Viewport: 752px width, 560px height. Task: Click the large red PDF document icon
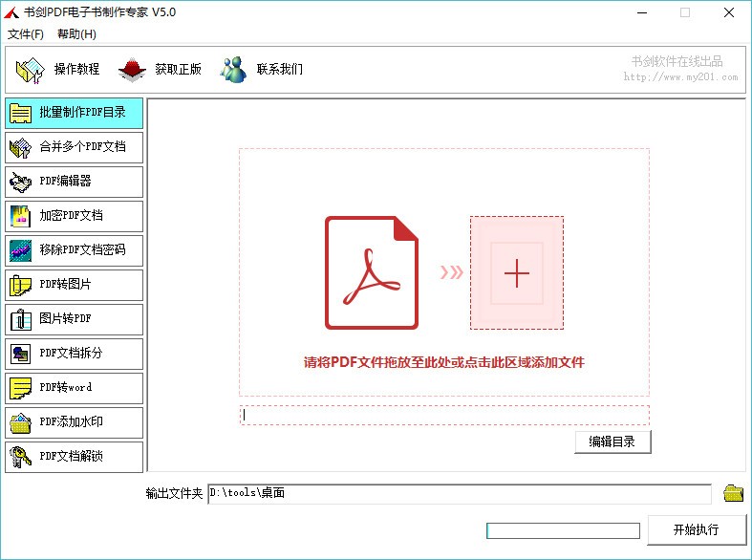coord(372,272)
